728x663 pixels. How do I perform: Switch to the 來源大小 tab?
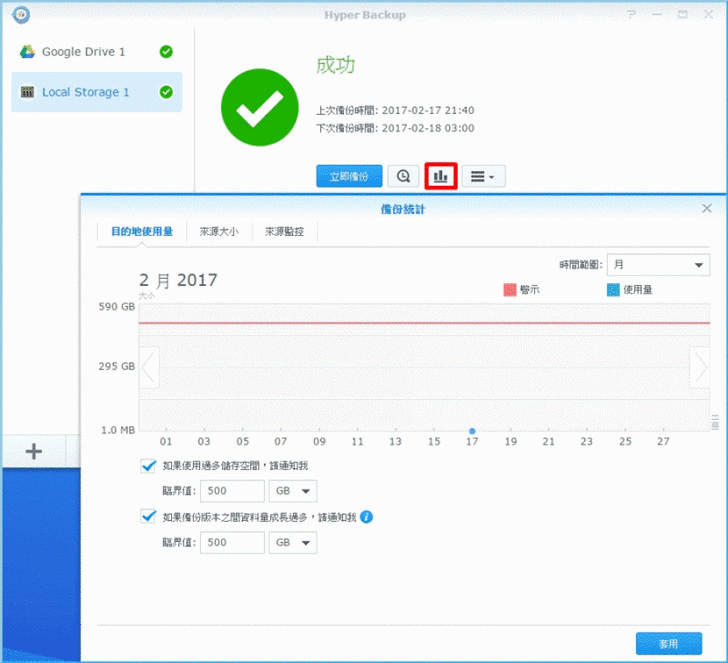point(219,231)
